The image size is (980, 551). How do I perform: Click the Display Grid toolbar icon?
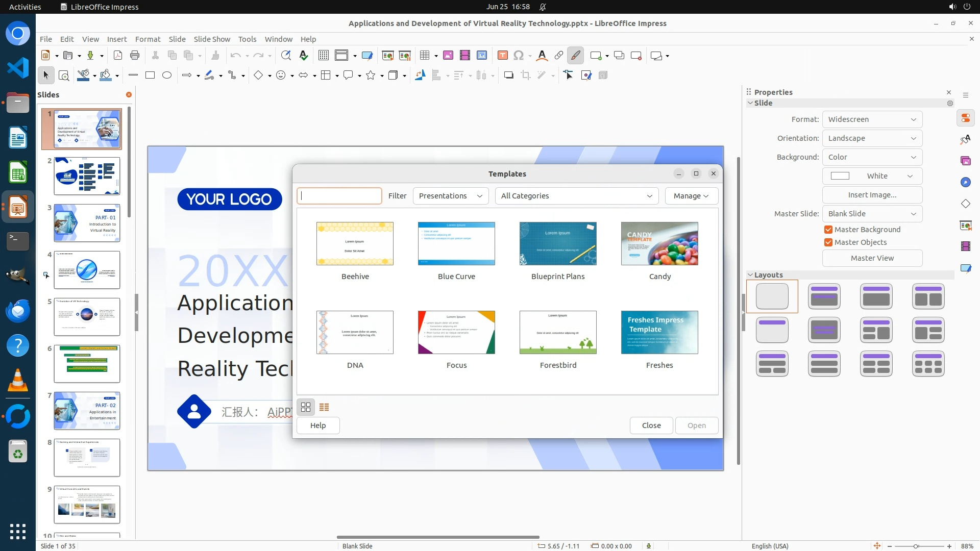pyautogui.click(x=323, y=56)
